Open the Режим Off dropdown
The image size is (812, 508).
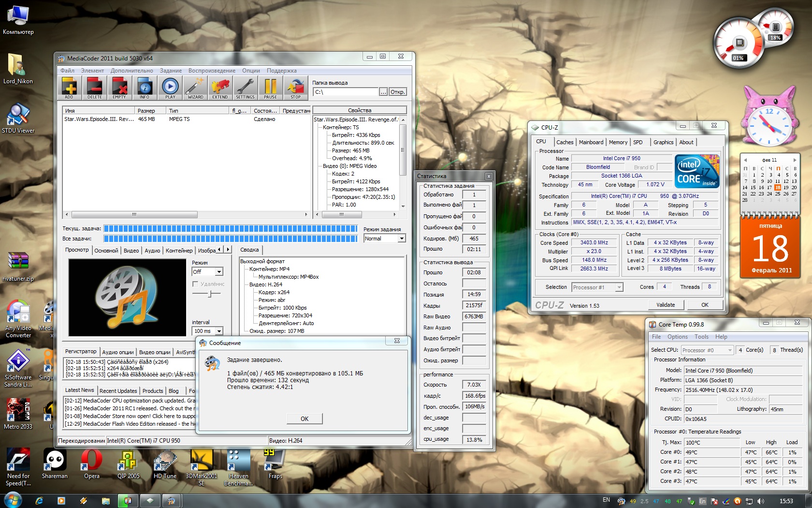219,272
